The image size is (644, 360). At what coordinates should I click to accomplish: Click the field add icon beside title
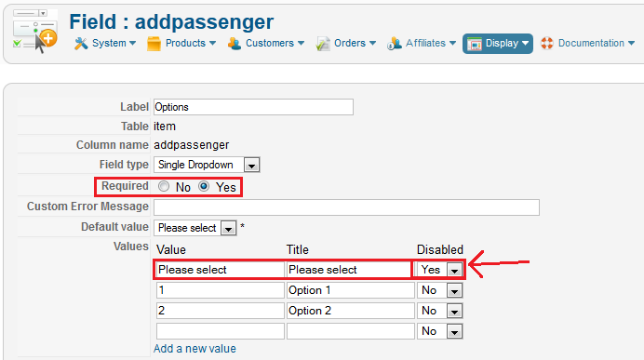point(35,32)
